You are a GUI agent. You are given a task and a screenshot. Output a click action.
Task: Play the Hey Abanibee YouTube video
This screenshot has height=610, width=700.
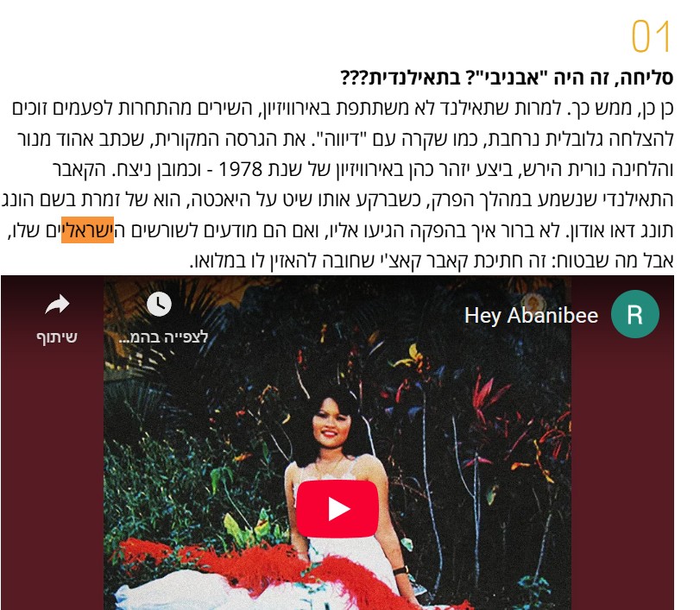click(337, 509)
